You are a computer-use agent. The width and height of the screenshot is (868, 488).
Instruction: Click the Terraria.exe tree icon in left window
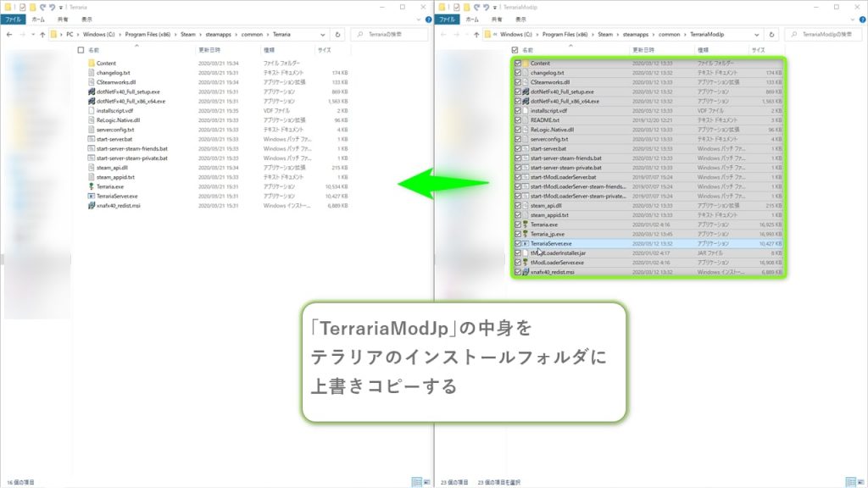[91, 186]
